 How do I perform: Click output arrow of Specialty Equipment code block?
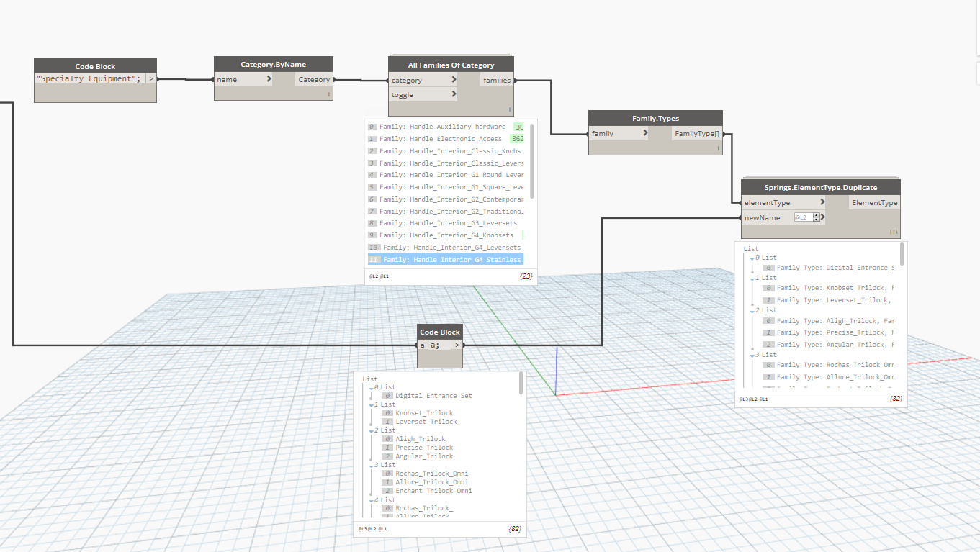[150, 78]
